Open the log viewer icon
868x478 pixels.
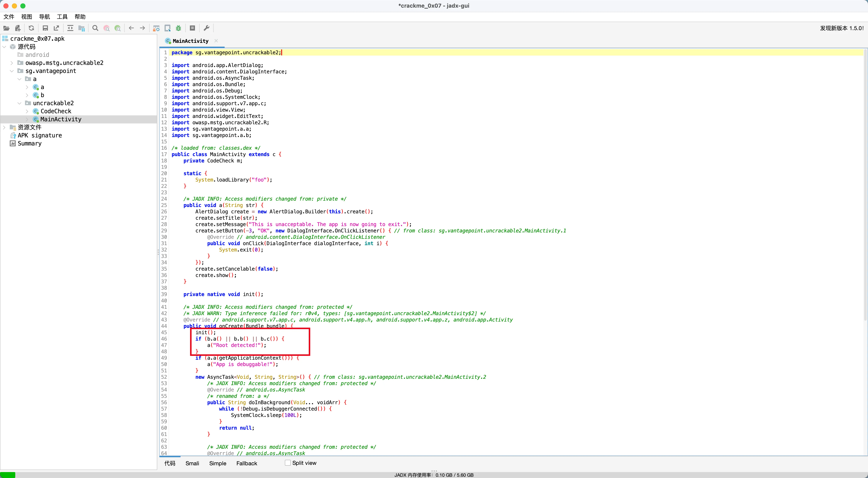click(192, 28)
